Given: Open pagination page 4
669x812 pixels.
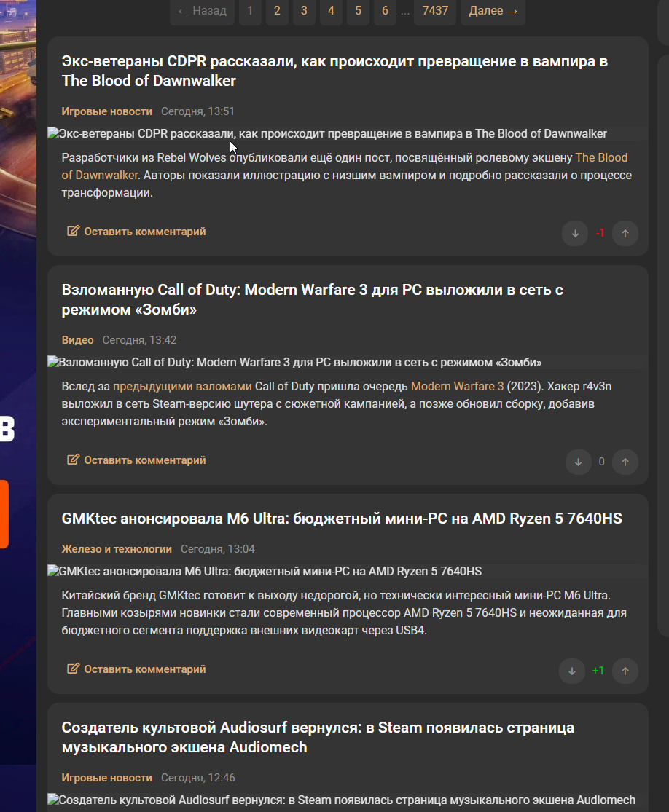Looking at the screenshot, I should 331,11.
